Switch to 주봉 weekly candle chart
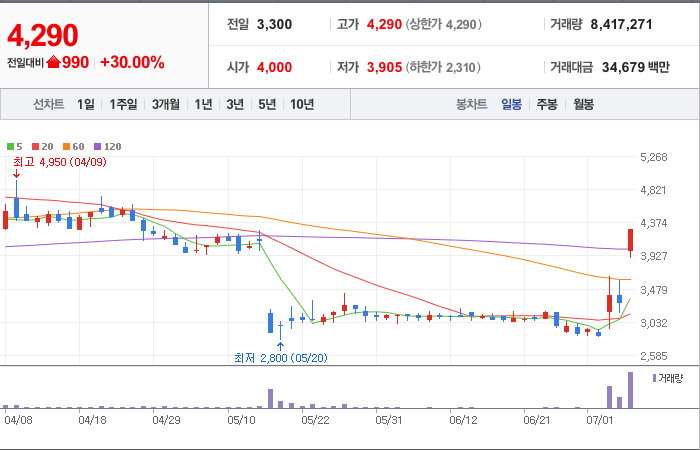Image resolution: width=700 pixels, height=450 pixels. [547, 104]
